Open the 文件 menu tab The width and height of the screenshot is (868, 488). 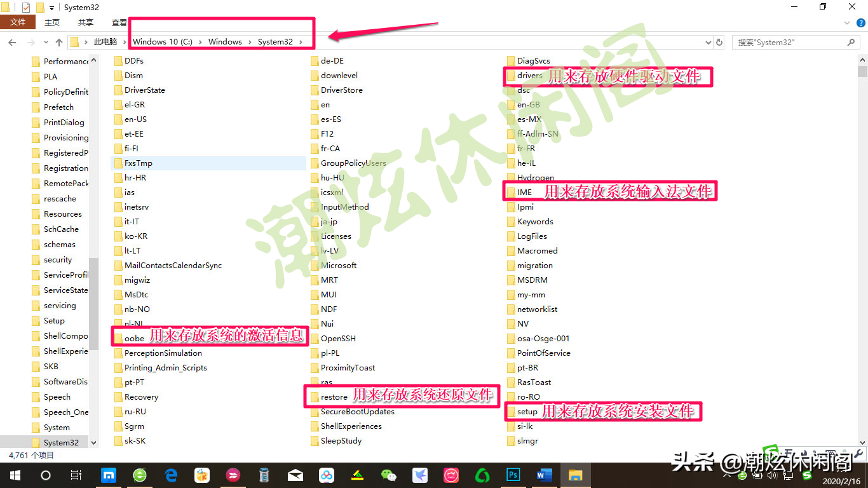coord(18,22)
